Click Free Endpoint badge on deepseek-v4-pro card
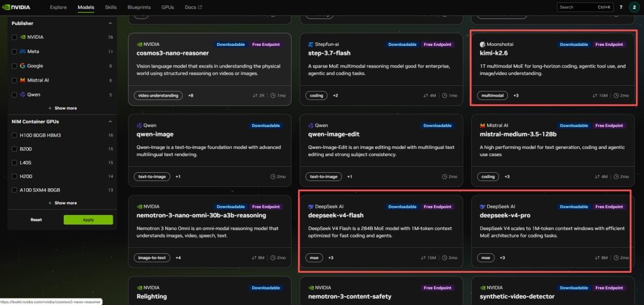 pyautogui.click(x=609, y=207)
